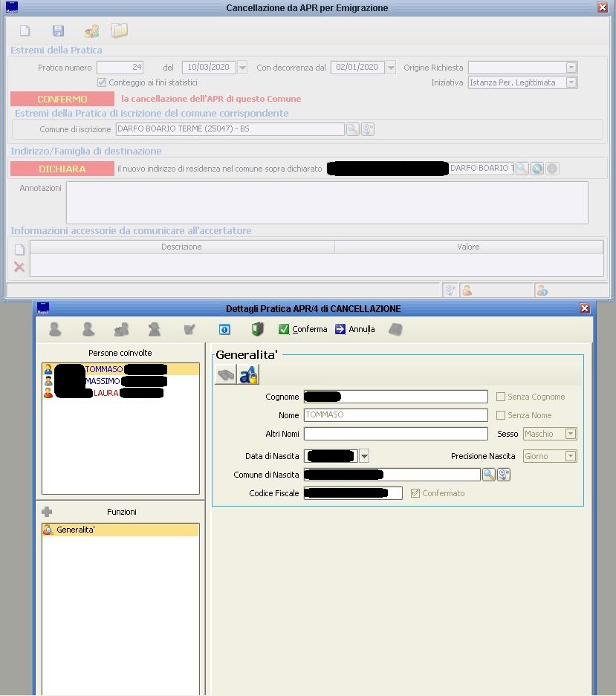Click icon right of Comune di Nascita magnifier

(504, 475)
